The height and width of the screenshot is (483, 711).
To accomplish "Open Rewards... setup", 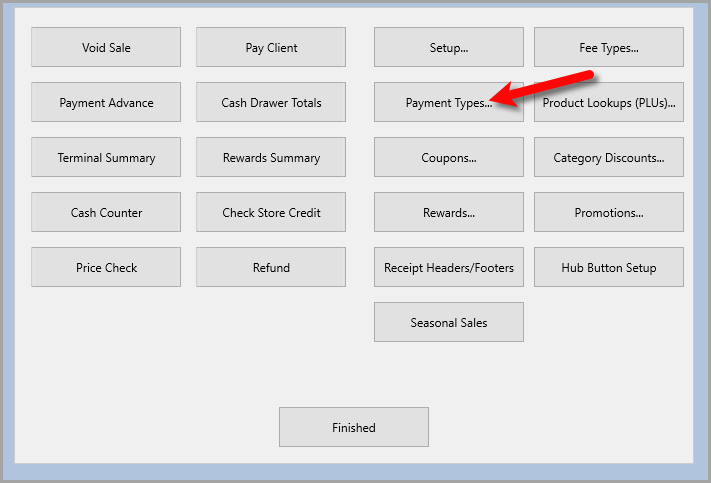I will point(449,212).
